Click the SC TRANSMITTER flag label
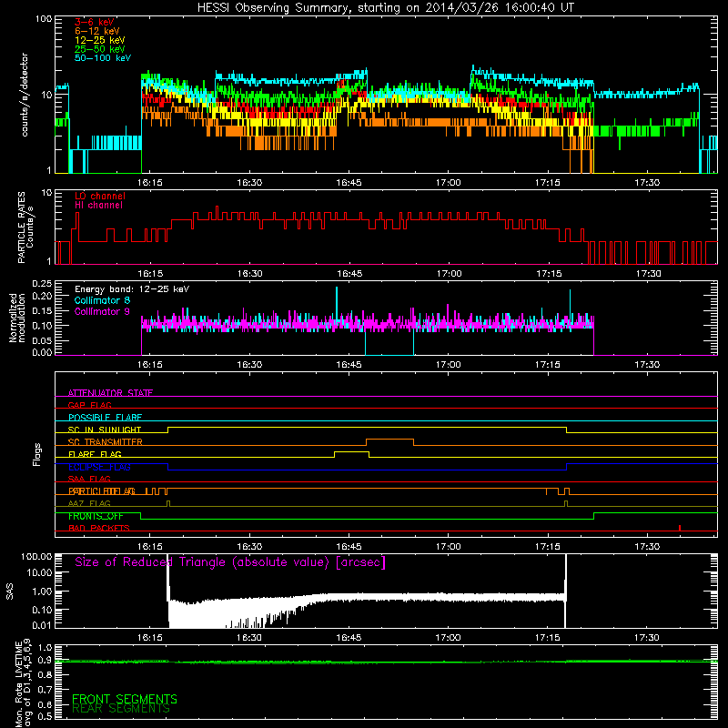This screenshot has width=728, height=728. click(105, 441)
